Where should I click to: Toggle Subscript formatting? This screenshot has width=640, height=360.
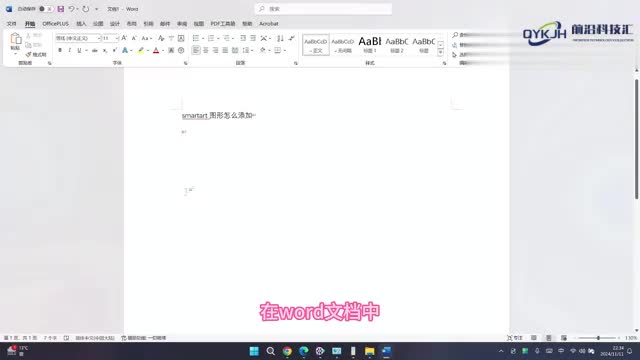[105, 50]
